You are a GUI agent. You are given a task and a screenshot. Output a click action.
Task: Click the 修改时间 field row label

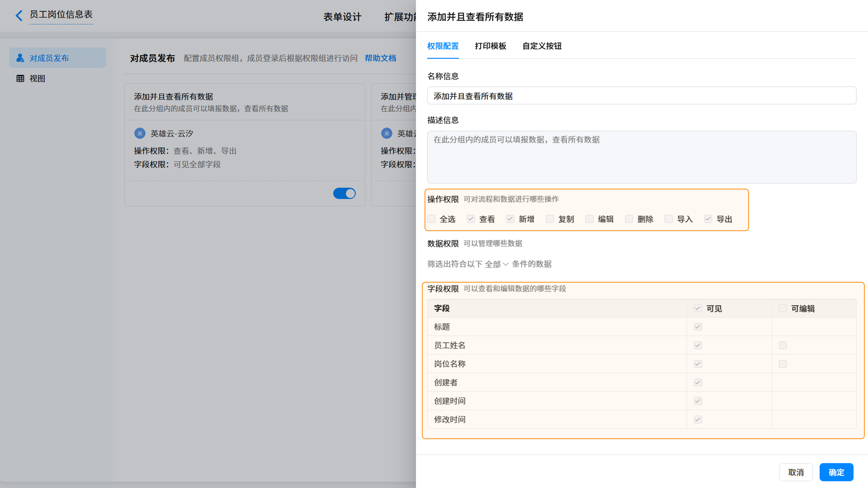coord(450,419)
